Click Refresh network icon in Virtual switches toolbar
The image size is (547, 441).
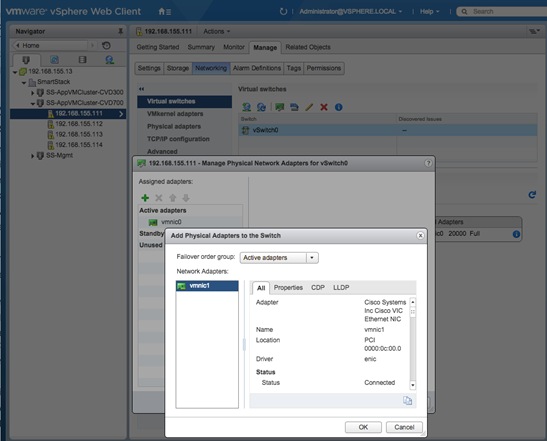pyautogui.click(x=261, y=107)
